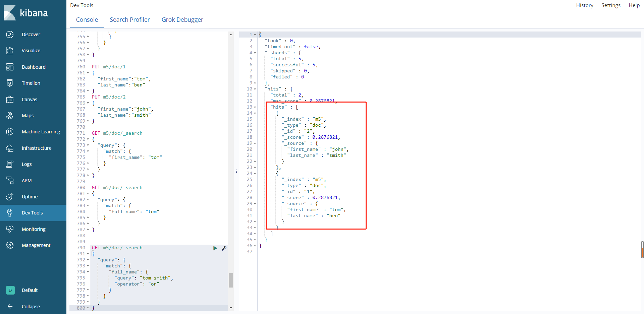Image resolution: width=644 pixels, height=314 pixels.
Task: Click Infrastructure label in sidebar
Action: click(37, 148)
